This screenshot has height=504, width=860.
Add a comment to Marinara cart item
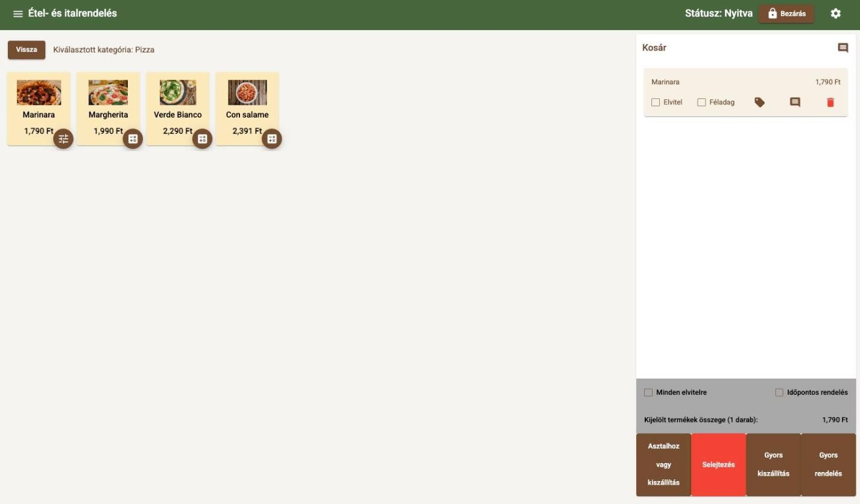pos(795,102)
